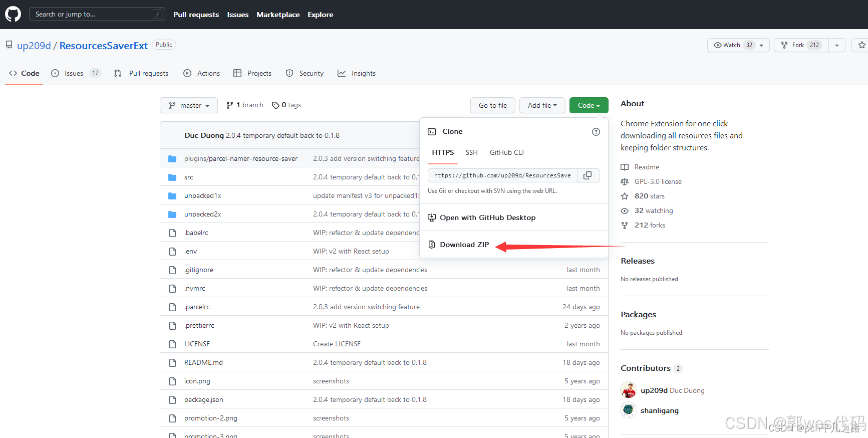Click the tags icon next to 0 tags

tap(275, 105)
